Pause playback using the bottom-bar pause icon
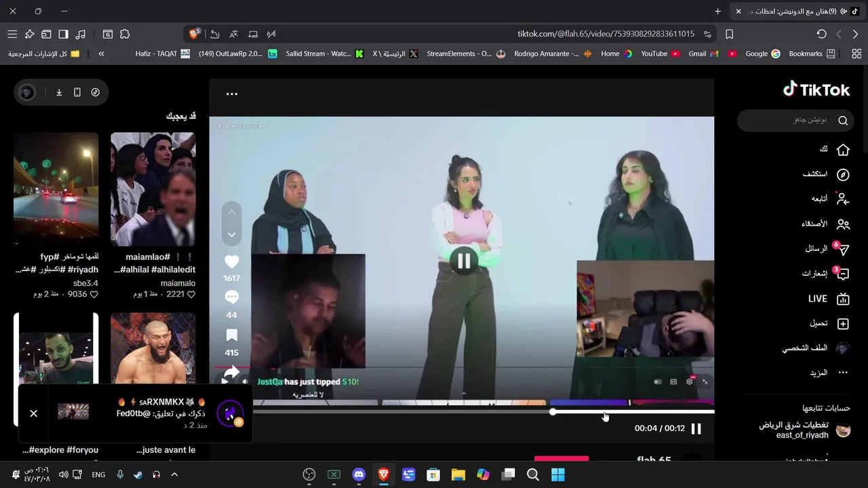This screenshot has height=488, width=868. click(x=696, y=428)
